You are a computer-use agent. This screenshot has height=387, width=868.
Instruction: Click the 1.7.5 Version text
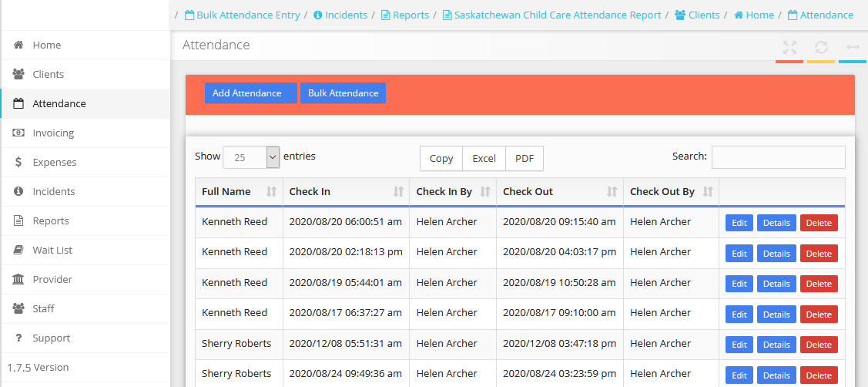coord(38,367)
